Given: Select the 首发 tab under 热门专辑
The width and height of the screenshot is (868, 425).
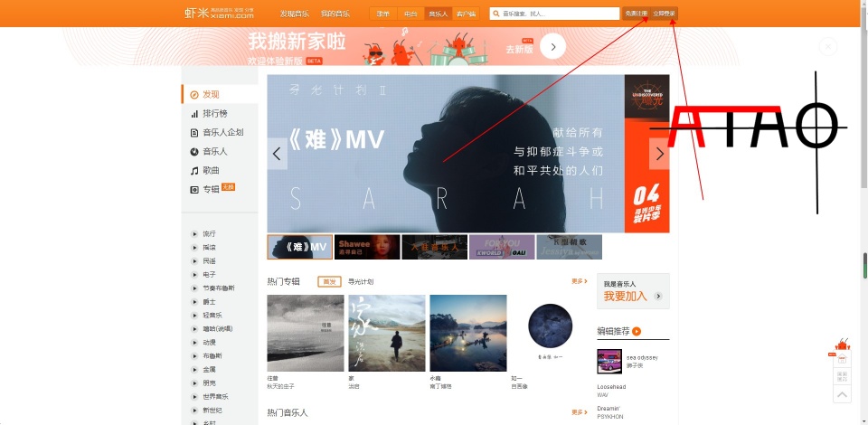Looking at the screenshot, I should [329, 281].
